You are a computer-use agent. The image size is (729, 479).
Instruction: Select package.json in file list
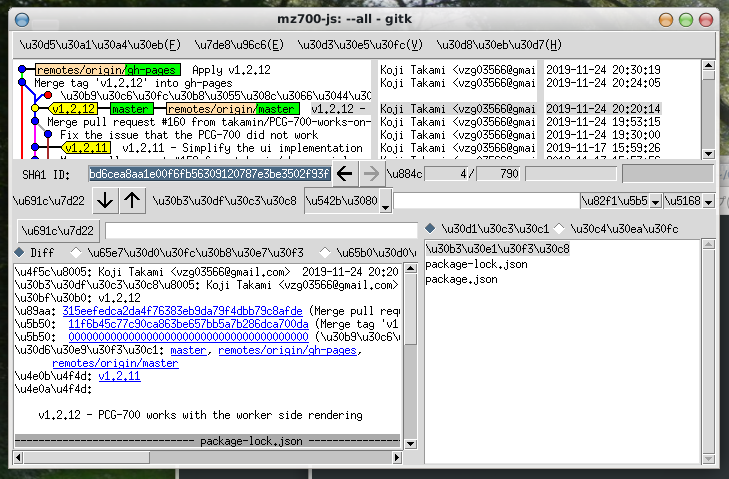click(462, 279)
